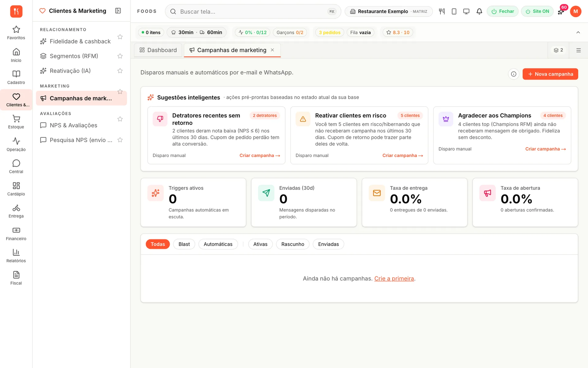
Task: Collapse the status bar chevron
Action: (x=578, y=32)
